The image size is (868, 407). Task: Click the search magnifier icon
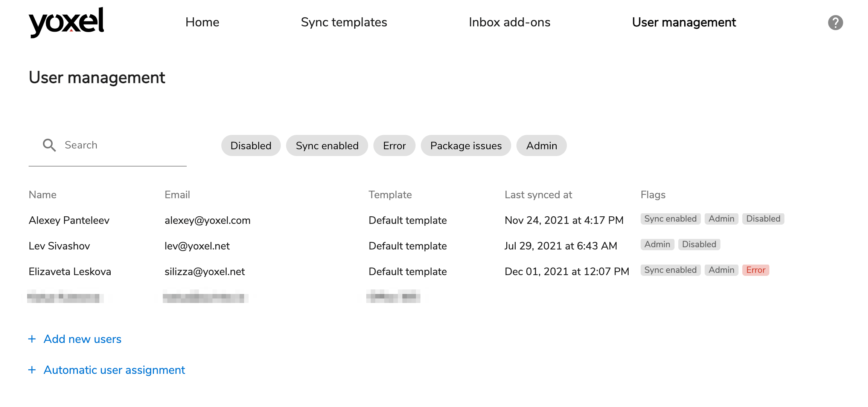tap(49, 145)
